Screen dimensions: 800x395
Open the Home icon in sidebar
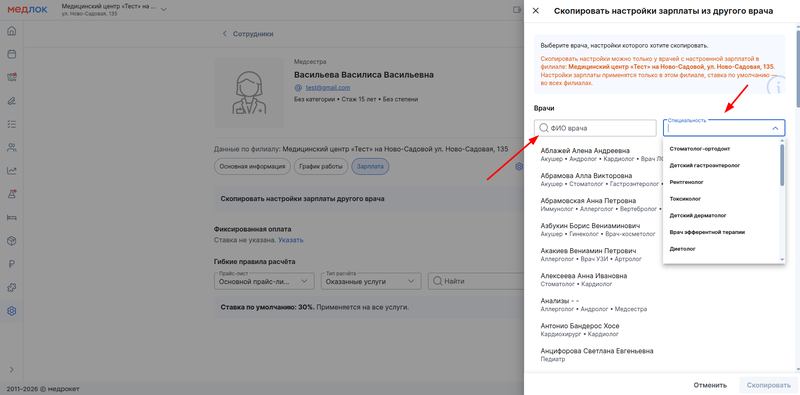pyautogui.click(x=12, y=31)
